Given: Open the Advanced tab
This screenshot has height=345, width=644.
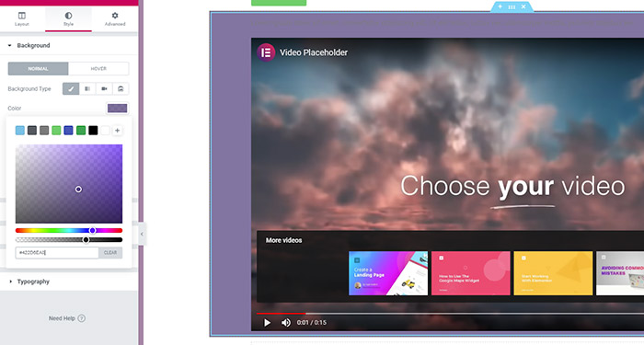Looking at the screenshot, I should 115,19.
